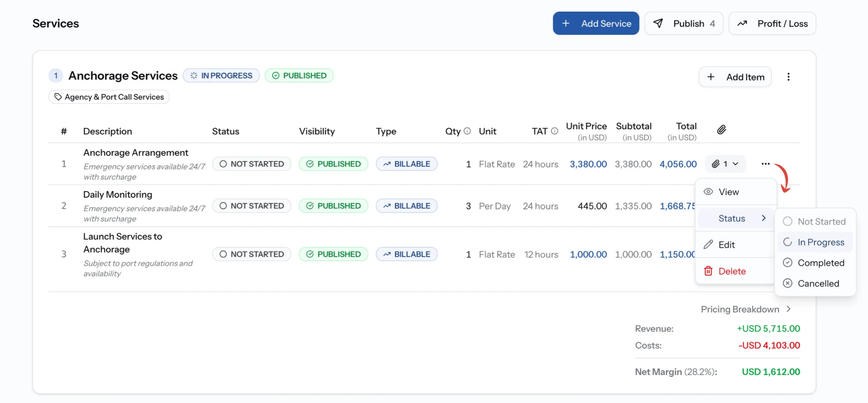Click the Net Margin USD 1,612.00 value
This screenshot has height=403, width=868.
[771, 372]
